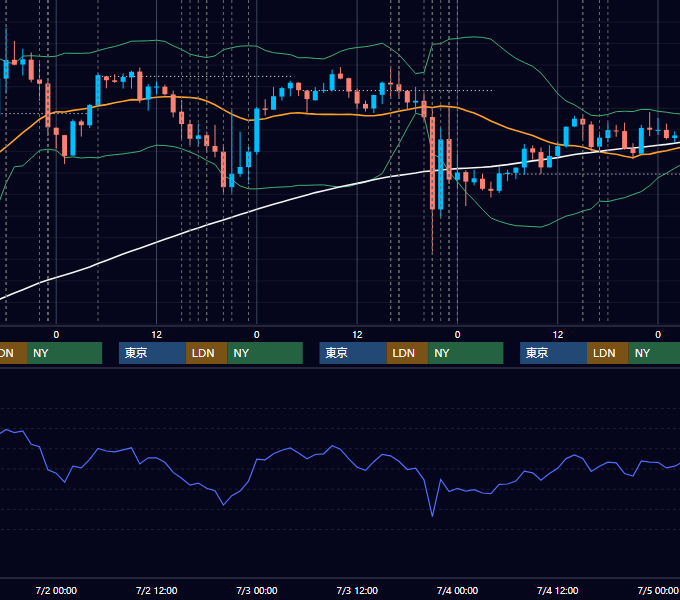Select the 7/3 12:00 date label
This screenshot has height=600, width=680.
pos(357,590)
